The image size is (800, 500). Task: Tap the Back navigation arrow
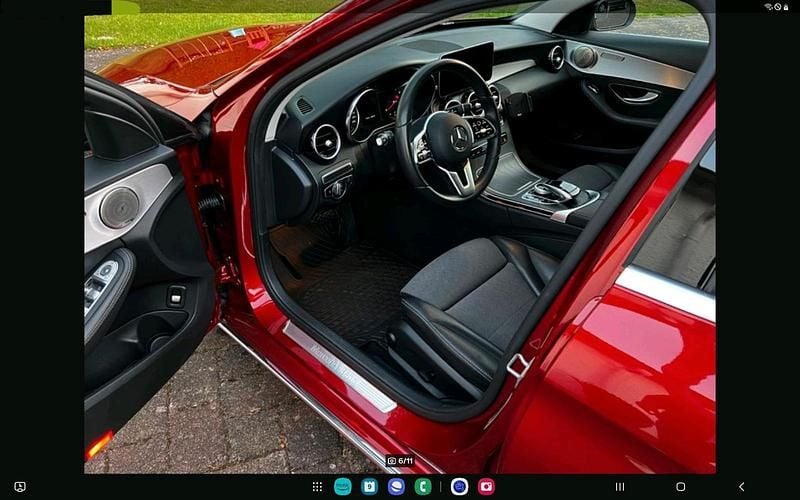[741, 487]
